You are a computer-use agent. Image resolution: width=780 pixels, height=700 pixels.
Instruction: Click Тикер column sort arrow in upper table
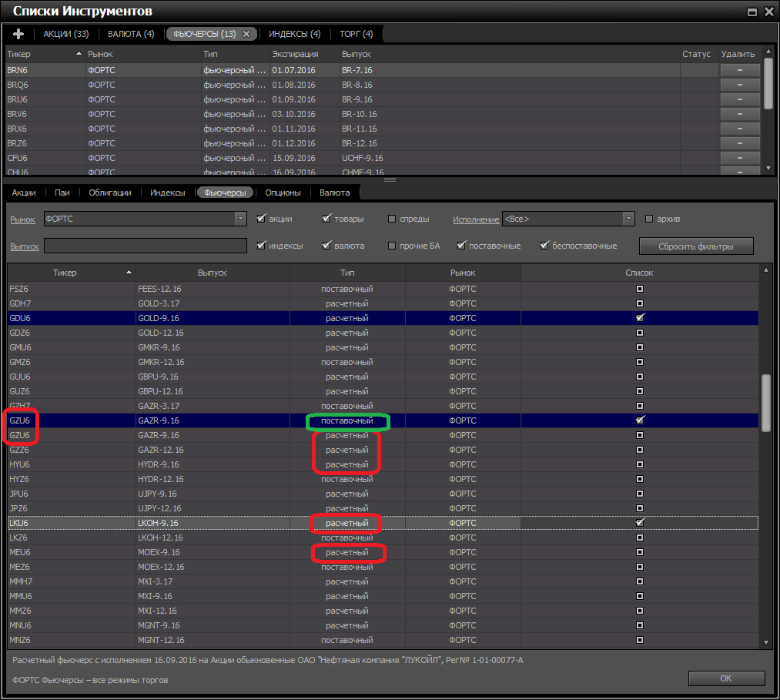79,55
